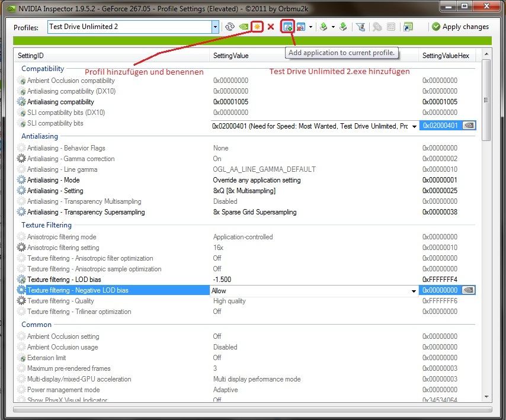Select Anisotropic sample optimization row

[x=247, y=269]
